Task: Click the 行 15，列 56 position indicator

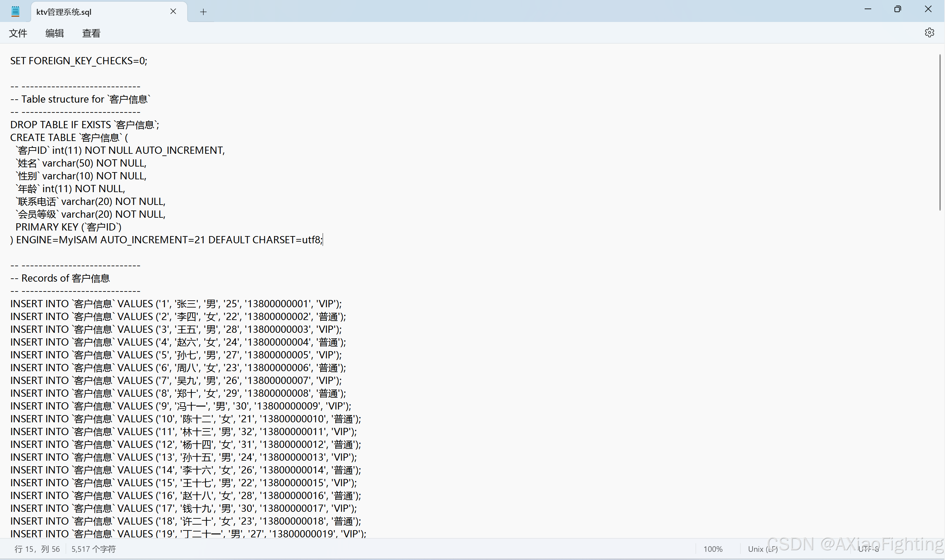Action: point(37,549)
